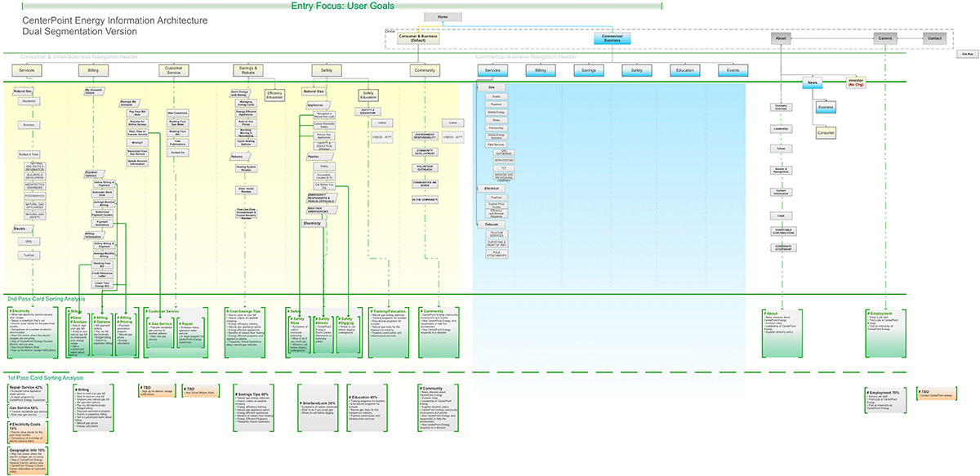Click the Home Heating Options node
This screenshot has width=980, height=476.
246,142
